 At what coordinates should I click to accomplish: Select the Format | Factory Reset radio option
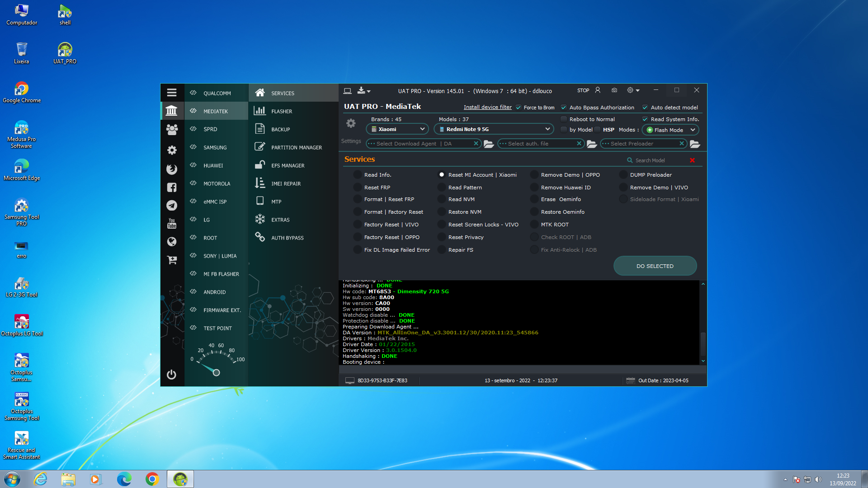click(x=358, y=212)
